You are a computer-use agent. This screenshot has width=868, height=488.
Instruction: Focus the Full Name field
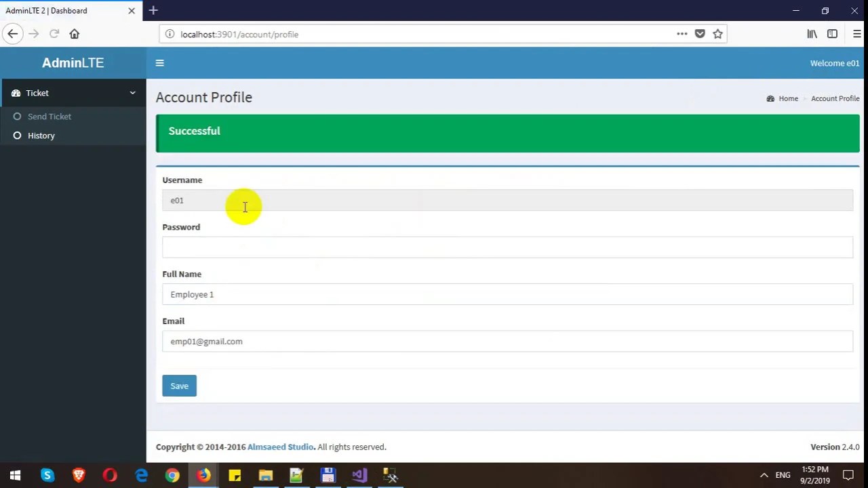pos(507,294)
